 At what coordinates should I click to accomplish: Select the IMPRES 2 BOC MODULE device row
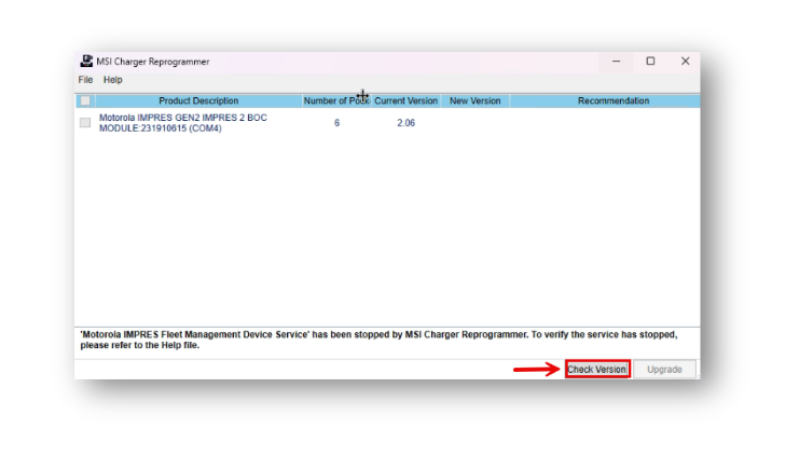(x=183, y=123)
